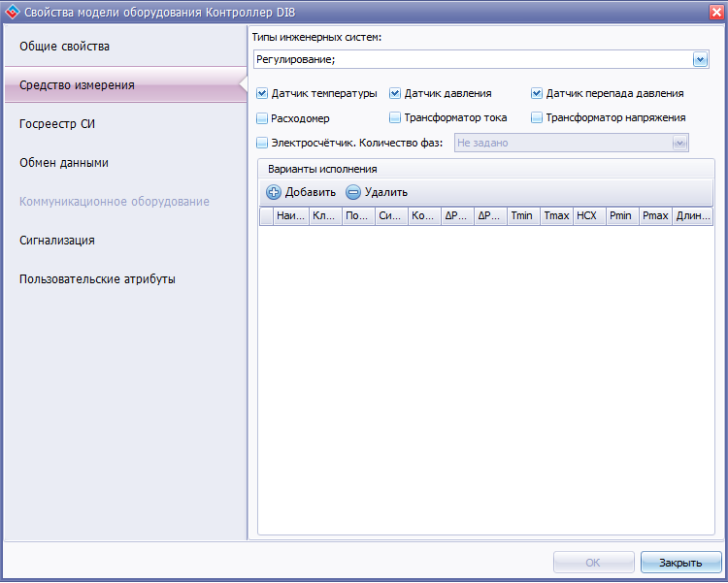This screenshot has height=583, width=728.
Task: Enable the Расходомер checkbox
Action: pyautogui.click(x=262, y=118)
